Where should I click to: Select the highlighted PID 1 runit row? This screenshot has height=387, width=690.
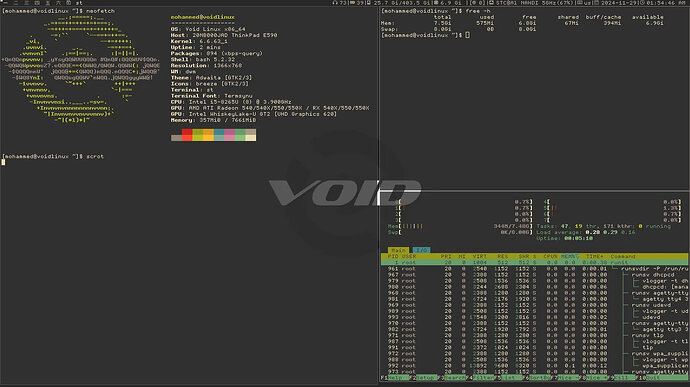[535, 262]
